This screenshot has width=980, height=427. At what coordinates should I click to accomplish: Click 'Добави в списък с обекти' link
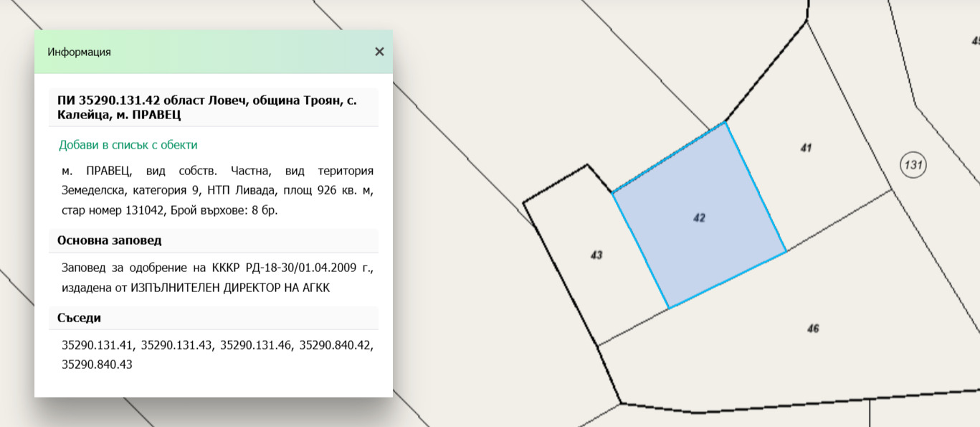[128, 145]
